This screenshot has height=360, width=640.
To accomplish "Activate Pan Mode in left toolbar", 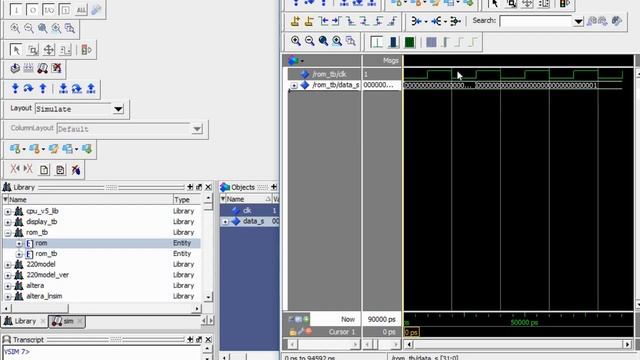I will pos(49,50).
